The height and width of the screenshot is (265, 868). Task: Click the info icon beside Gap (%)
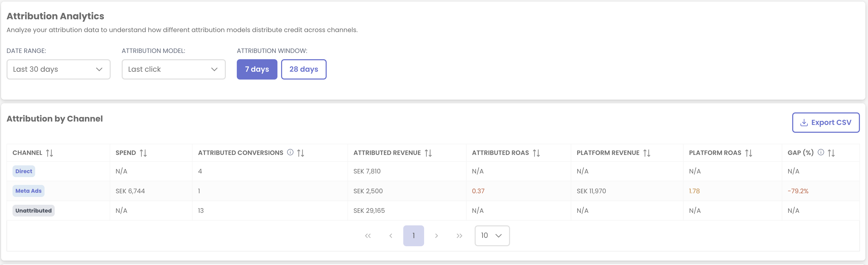tap(821, 152)
